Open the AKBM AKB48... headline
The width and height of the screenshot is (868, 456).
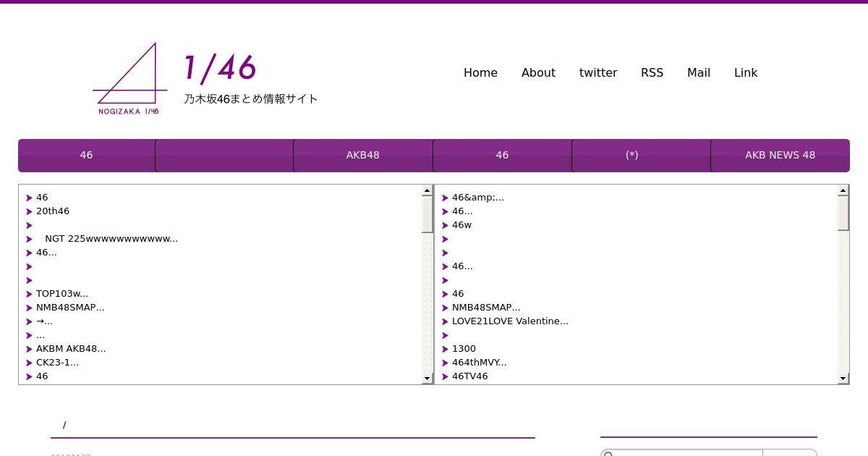(71, 349)
